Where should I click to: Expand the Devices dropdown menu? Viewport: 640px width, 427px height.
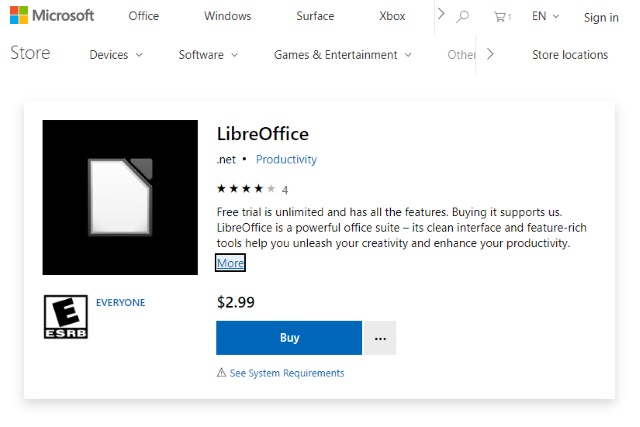116,55
